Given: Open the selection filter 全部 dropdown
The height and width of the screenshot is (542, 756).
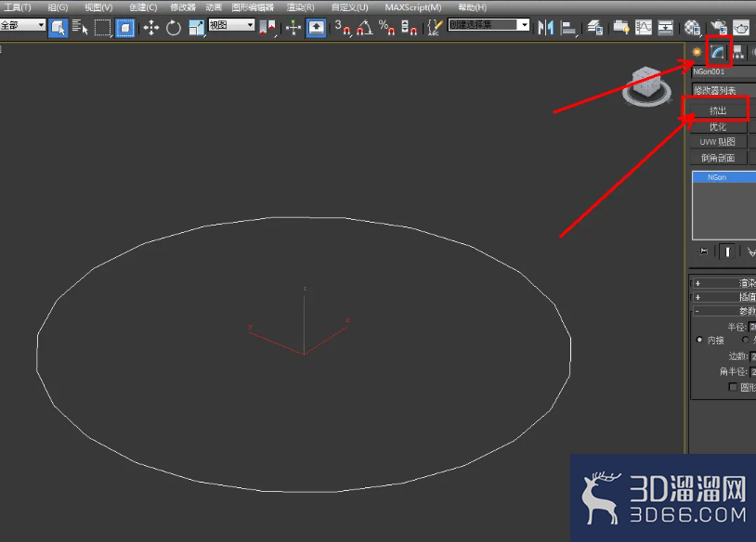Looking at the screenshot, I should pyautogui.click(x=22, y=25).
